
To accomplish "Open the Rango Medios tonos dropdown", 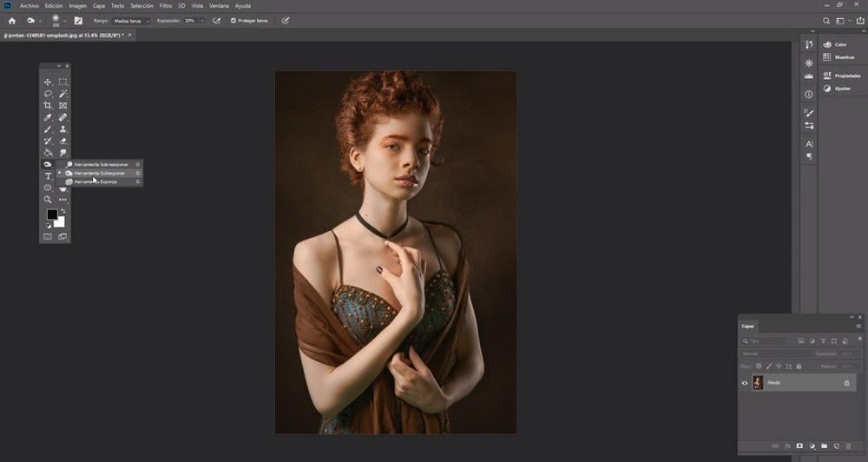I will [x=131, y=21].
